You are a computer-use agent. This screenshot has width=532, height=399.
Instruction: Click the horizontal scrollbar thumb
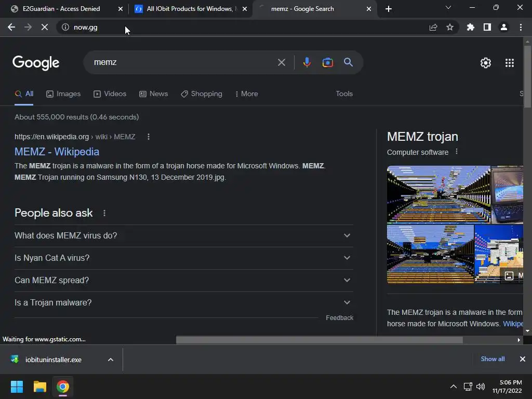pos(320,340)
